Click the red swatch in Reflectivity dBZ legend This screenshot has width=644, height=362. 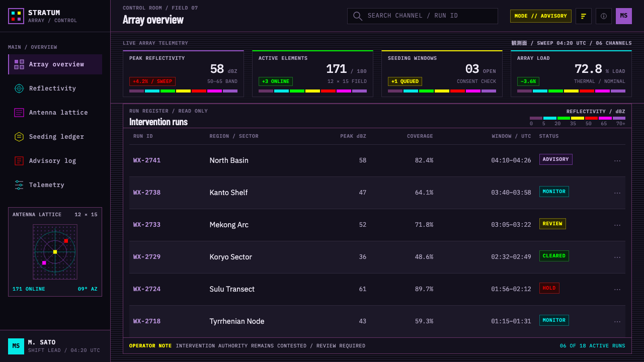[x=591, y=118]
